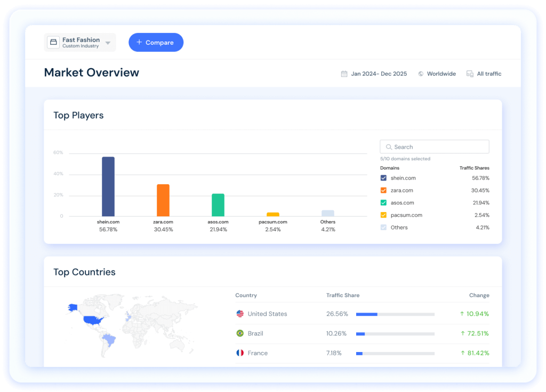Click the green asos.com bar

218,205
